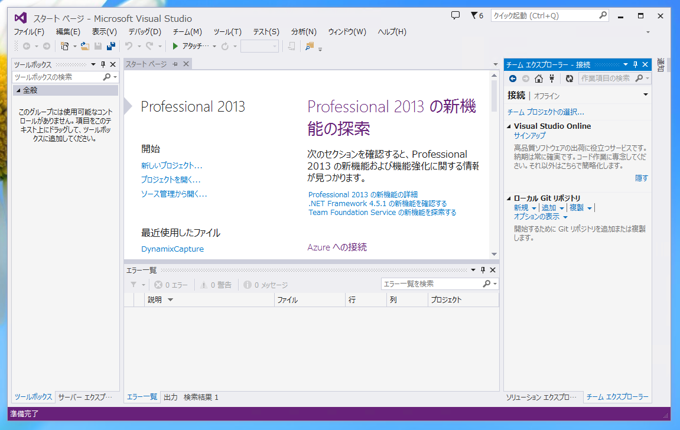Viewport: 680px width, 430px height.
Task: Refresh the Team Explorer panel
Action: point(569,78)
